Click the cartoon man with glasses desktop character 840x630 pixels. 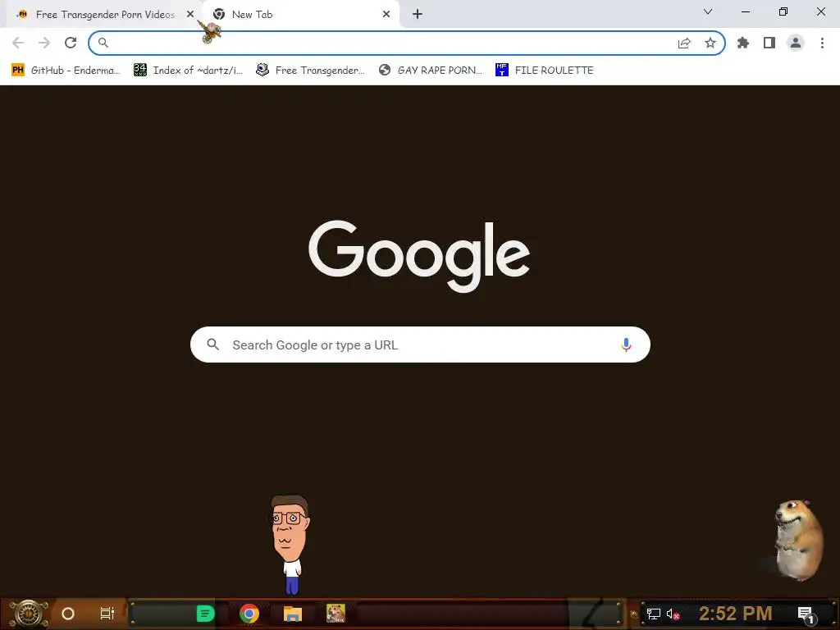click(x=290, y=545)
